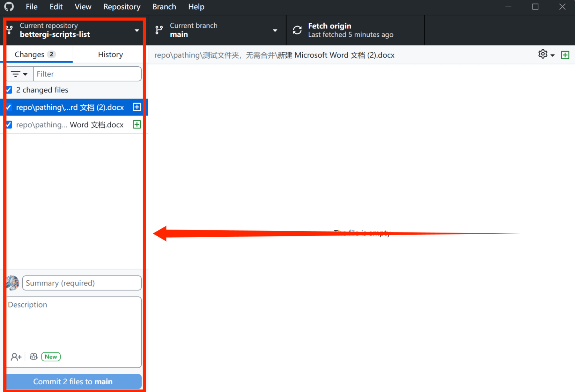This screenshot has height=392, width=575.
Task: Click the user avatar beside Summary
Action: [x=13, y=283]
